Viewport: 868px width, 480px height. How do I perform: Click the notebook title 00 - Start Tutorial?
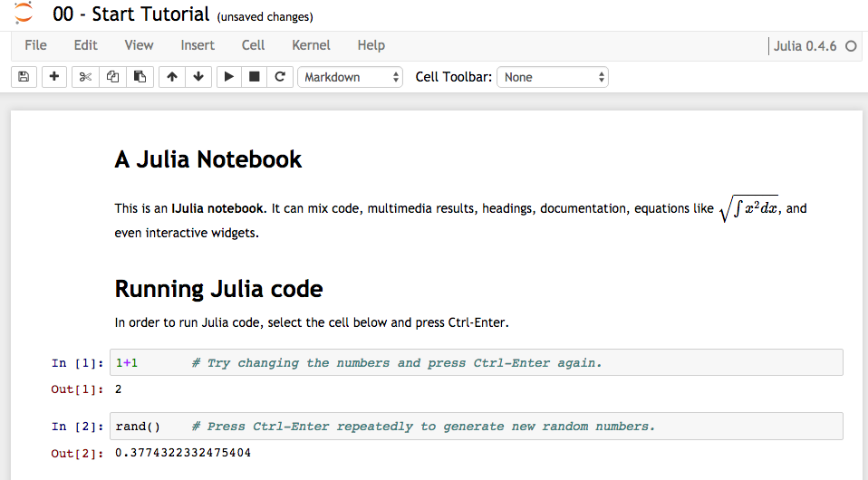pyautogui.click(x=131, y=14)
